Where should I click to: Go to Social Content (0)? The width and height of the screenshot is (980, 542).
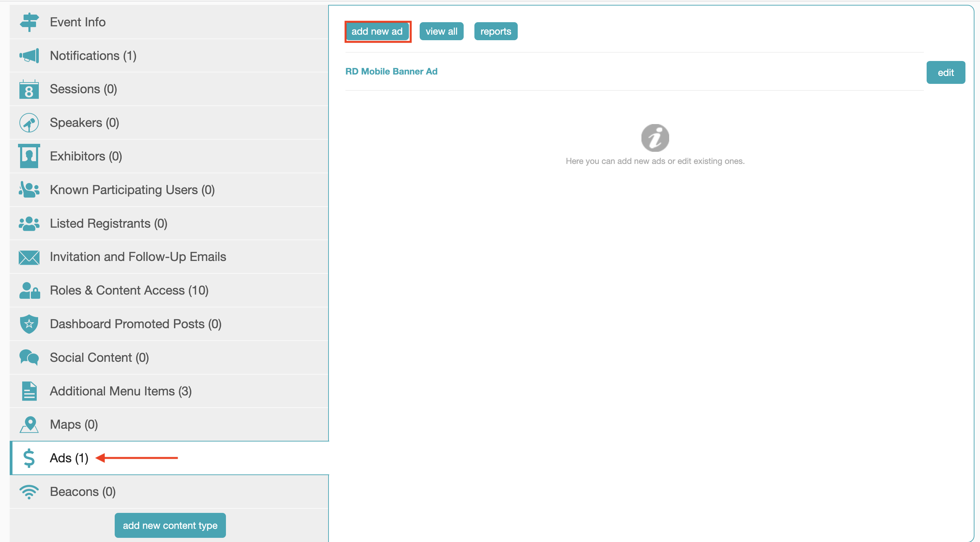click(99, 358)
